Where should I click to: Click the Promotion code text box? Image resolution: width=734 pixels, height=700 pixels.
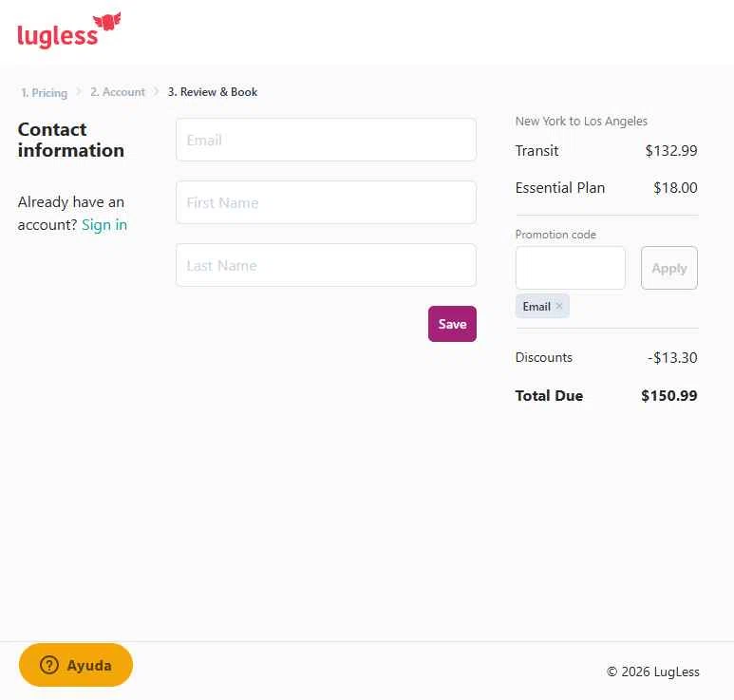point(570,268)
